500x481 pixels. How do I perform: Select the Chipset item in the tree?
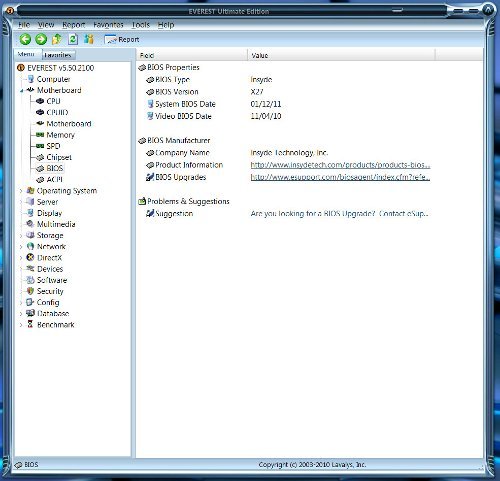[59, 157]
